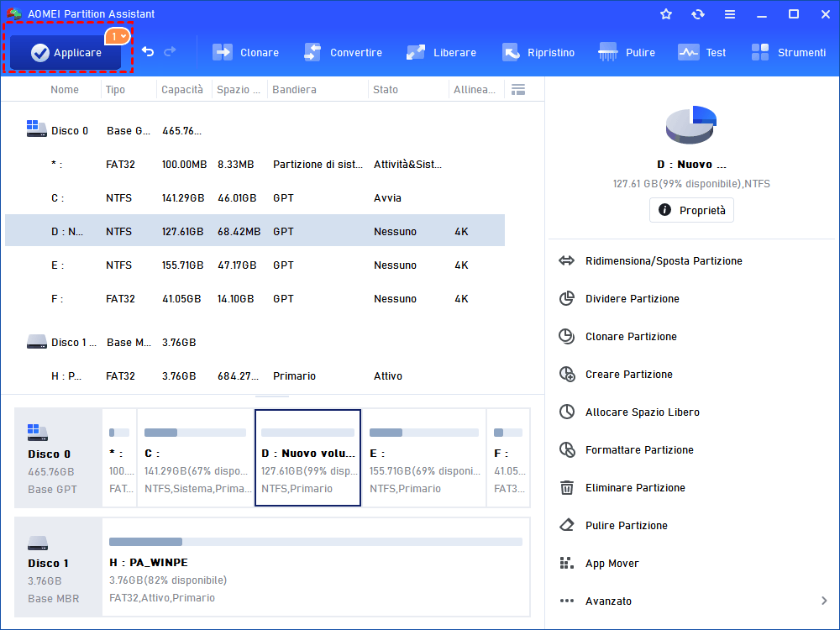
Task: Click the undo arrow icon
Action: point(148,52)
